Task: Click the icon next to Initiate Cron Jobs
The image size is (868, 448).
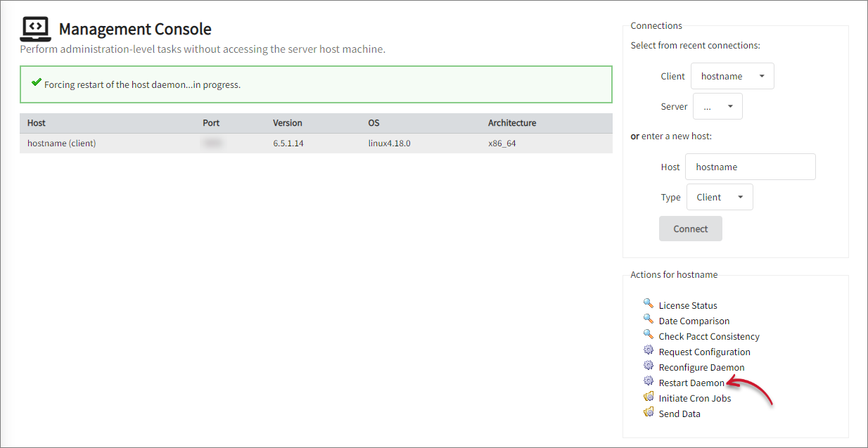Action: click(649, 397)
